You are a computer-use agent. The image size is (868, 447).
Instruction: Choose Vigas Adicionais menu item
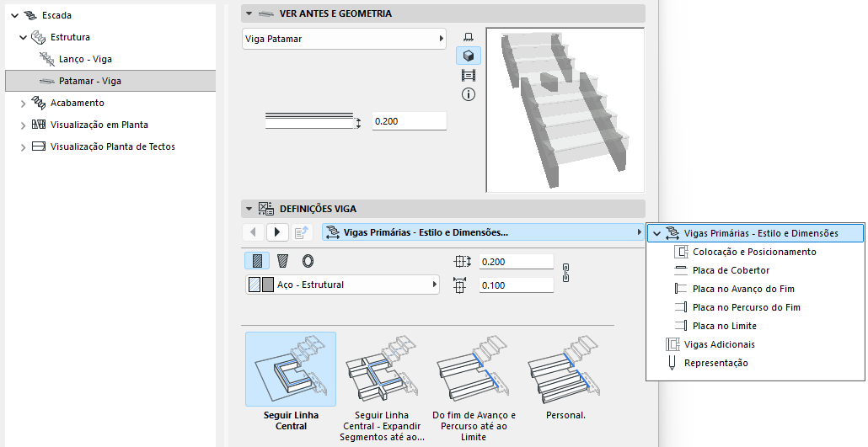(x=720, y=344)
